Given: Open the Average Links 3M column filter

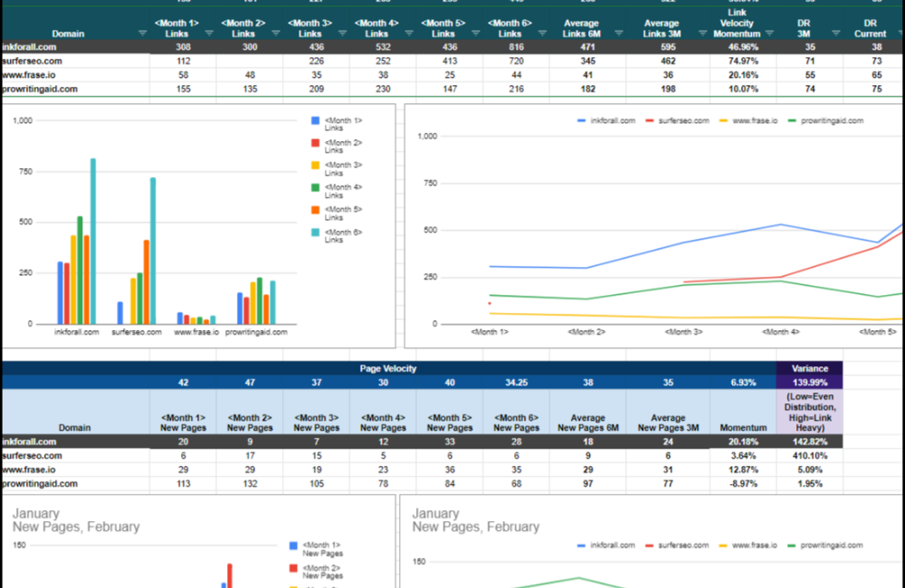Looking at the screenshot, I should click(702, 33).
